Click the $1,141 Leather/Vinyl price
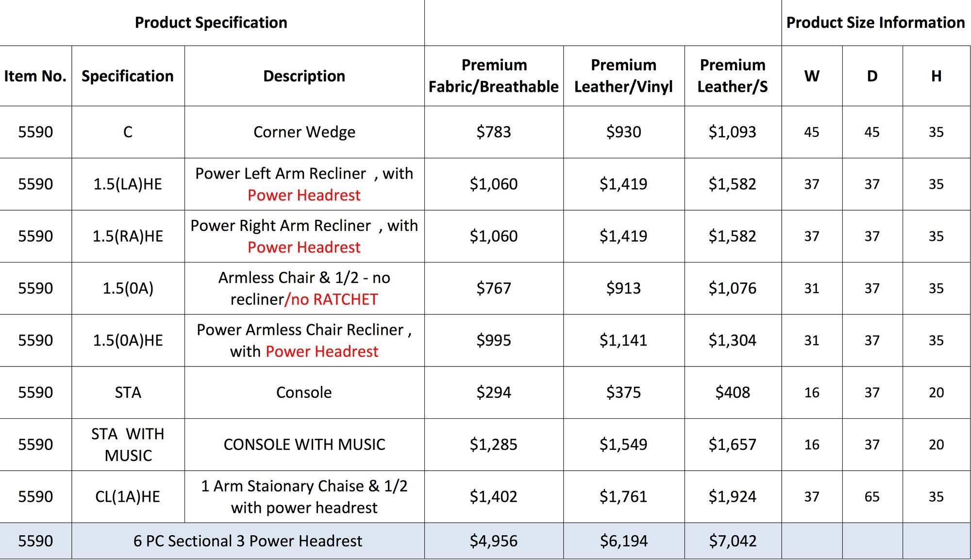Screen dimensions: 971x560 (x=624, y=340)
